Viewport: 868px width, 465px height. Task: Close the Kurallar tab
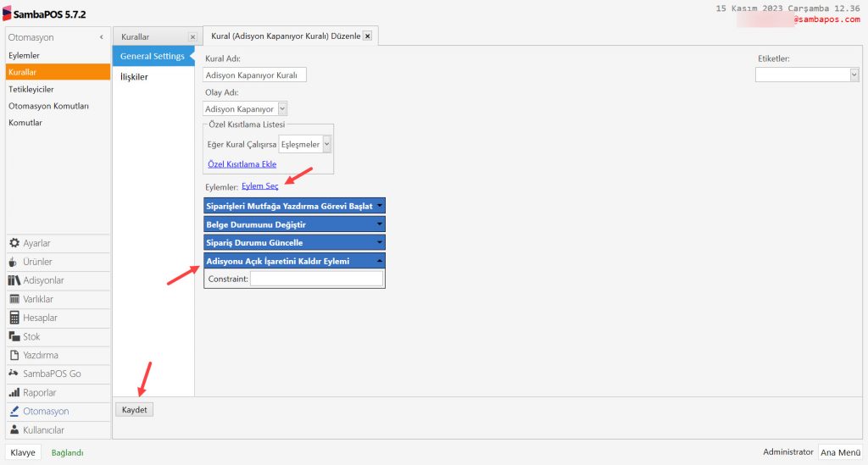click(192, 37)
